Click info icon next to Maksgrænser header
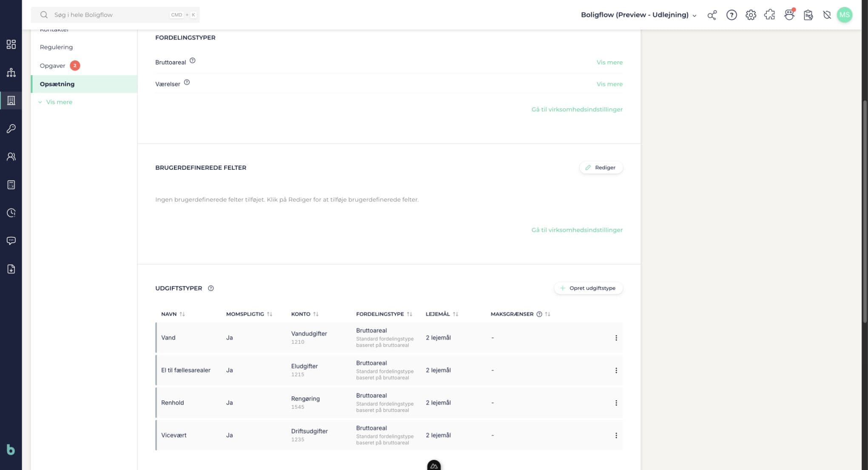The height and width of the screenshot is (470, 868). pos(539,314)
